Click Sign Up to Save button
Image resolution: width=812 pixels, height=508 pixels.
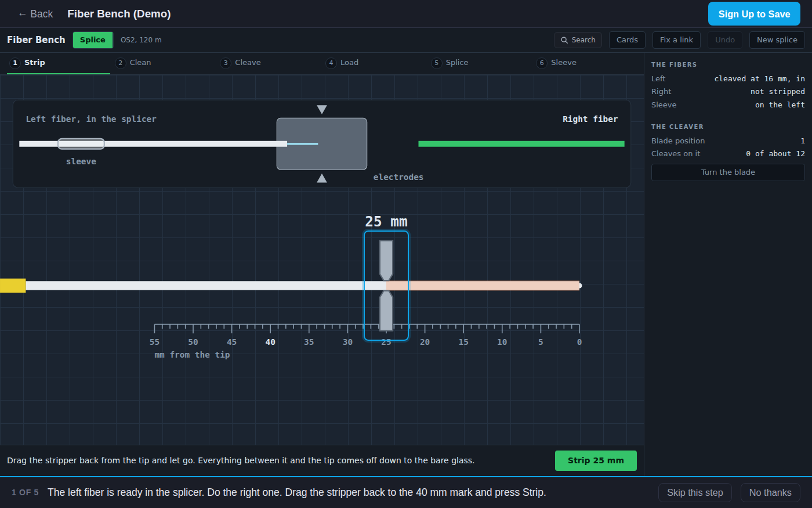tap(754, 14)
